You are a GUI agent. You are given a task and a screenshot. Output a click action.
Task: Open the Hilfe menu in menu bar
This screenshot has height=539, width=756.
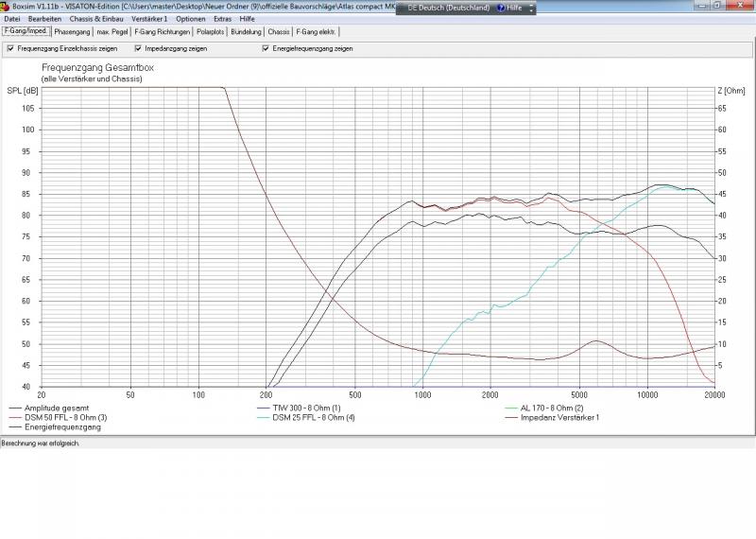[x=248, y=19]
